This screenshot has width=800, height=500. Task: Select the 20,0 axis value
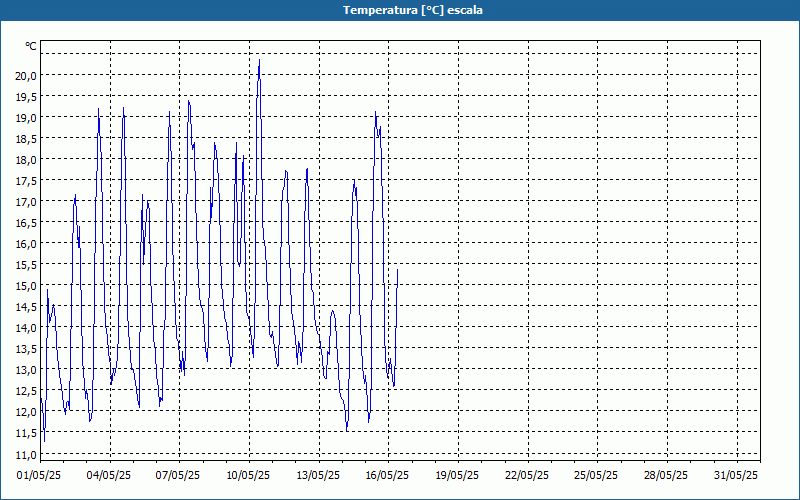27,76
